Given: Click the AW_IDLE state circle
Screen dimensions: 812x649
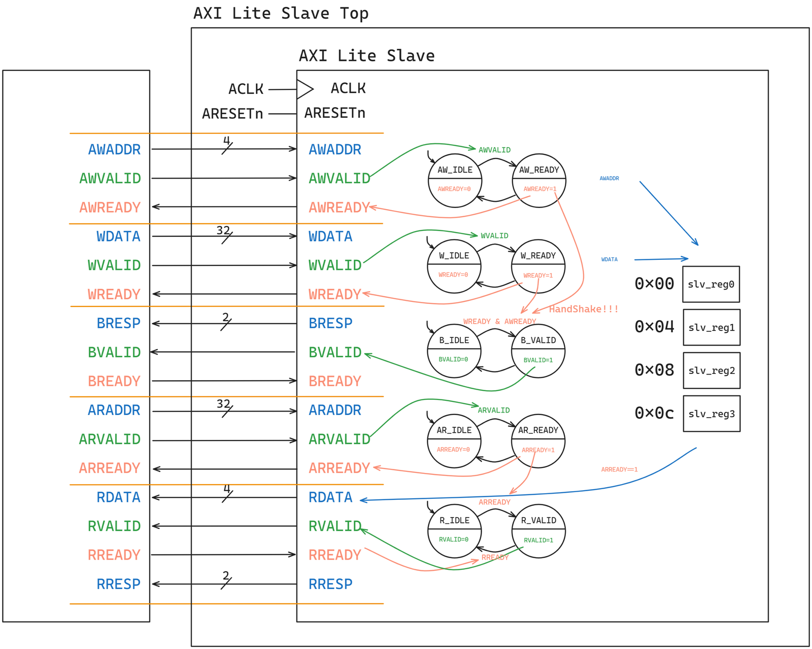Looking at the screenshot, I should click(x=455, y=181).
